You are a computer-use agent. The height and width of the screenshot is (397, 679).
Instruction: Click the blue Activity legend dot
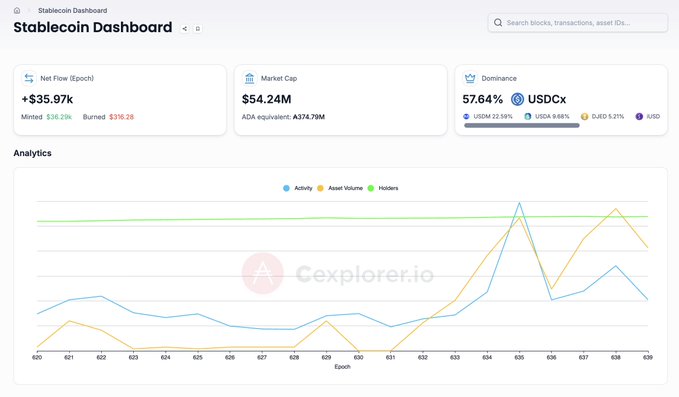286,188
